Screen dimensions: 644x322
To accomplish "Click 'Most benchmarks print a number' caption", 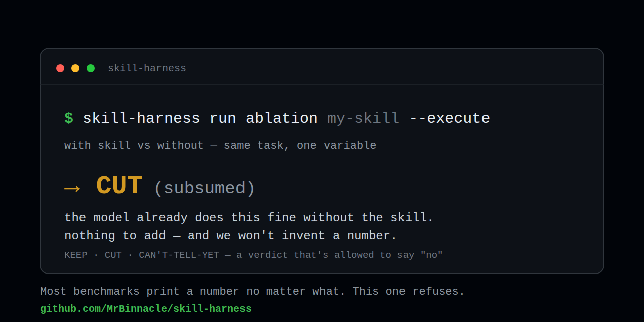I will coord(253,292).
